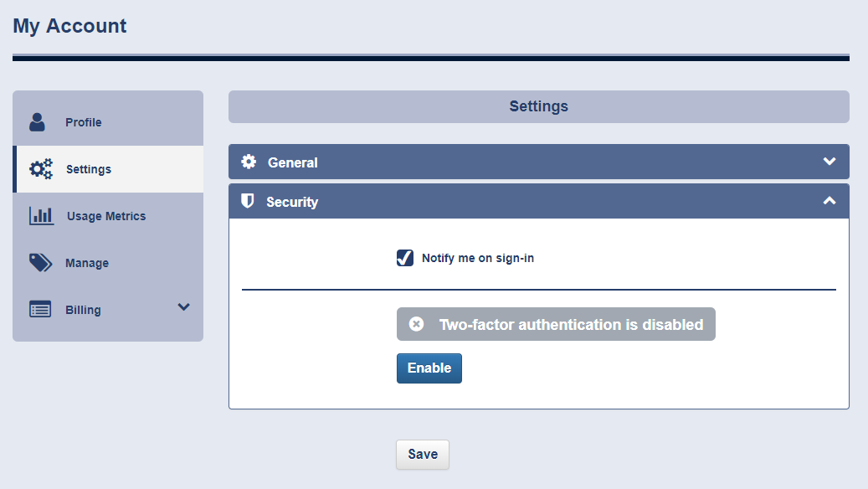Screen dimensions: 868x489
Task: Click the gear icon in General header
Action: point(249,162)
